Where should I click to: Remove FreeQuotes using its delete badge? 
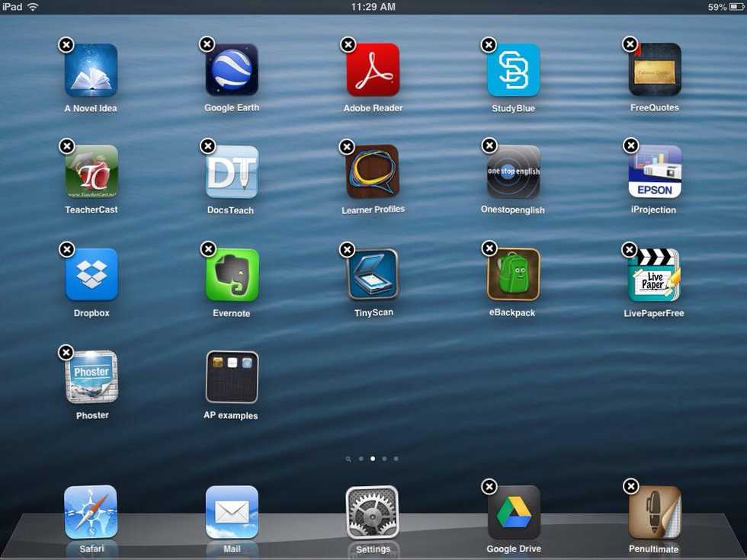click(x=630, y=44)
